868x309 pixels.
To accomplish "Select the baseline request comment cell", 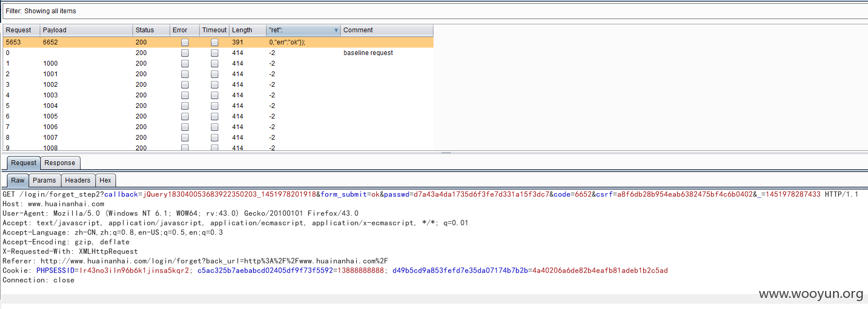I will (368, 53).
